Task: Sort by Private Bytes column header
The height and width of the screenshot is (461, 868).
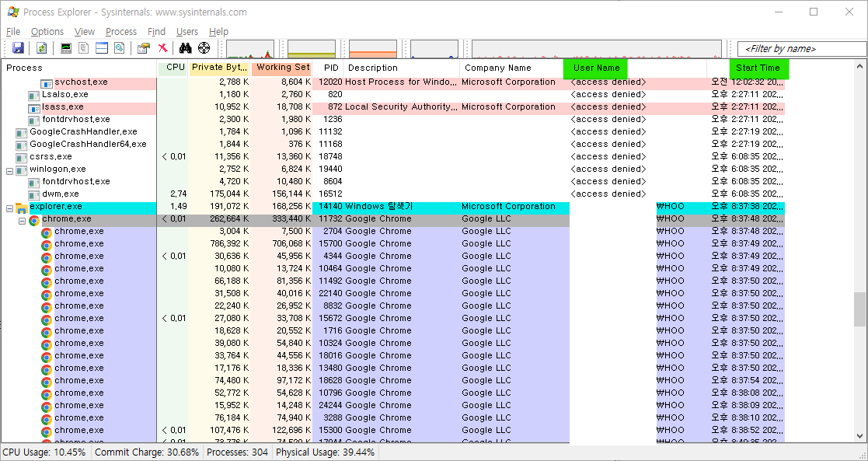Action: 220,68
